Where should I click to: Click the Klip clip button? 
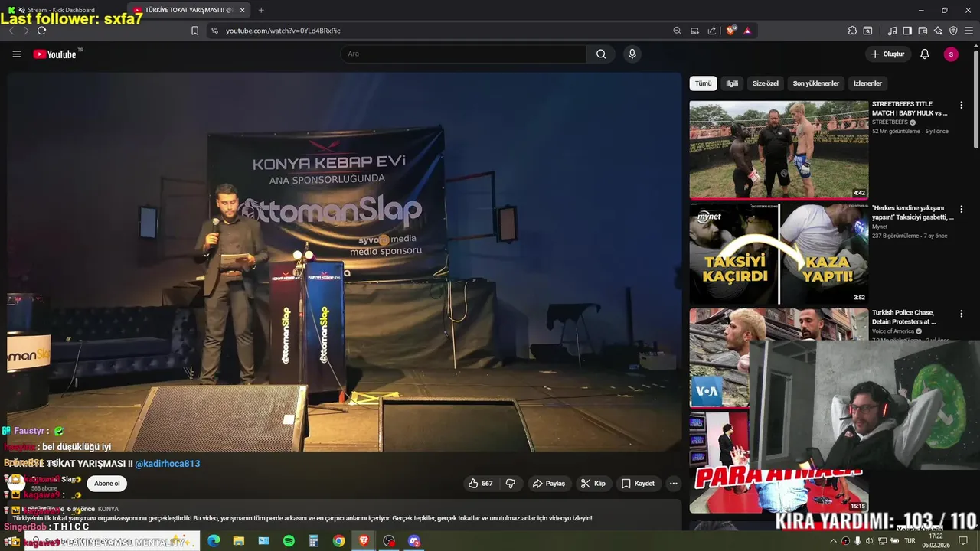[593, 484]
